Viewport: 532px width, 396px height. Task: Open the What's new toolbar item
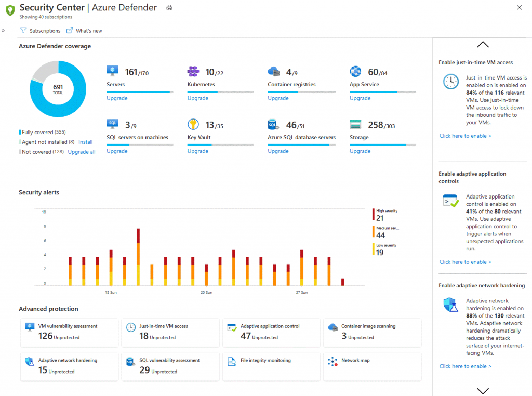pyautogui.click(x=84, y=31)
